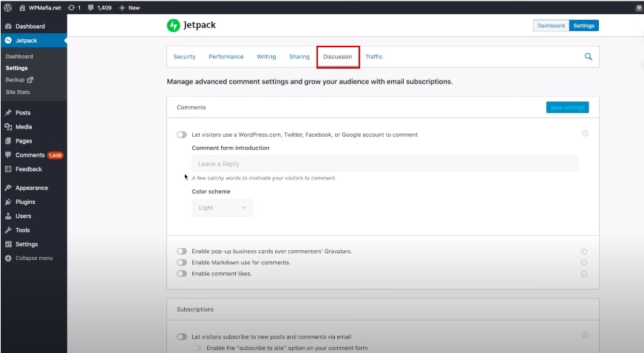The height and width of the screenshot is (353, 644).
Task: Enable comment likes toggle
Action: [x=182, y=273]
